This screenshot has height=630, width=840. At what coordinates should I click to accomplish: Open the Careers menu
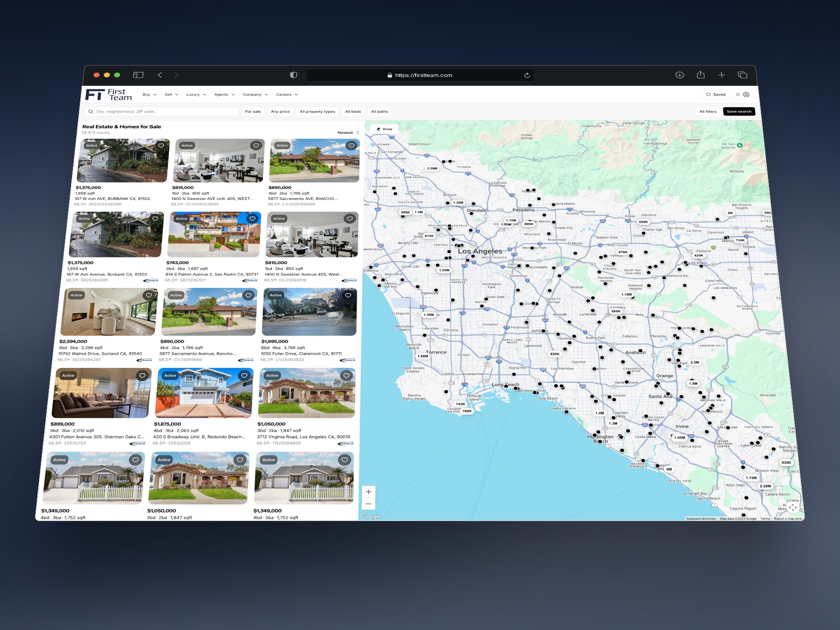pyautogui.click(x=287, y=94)
